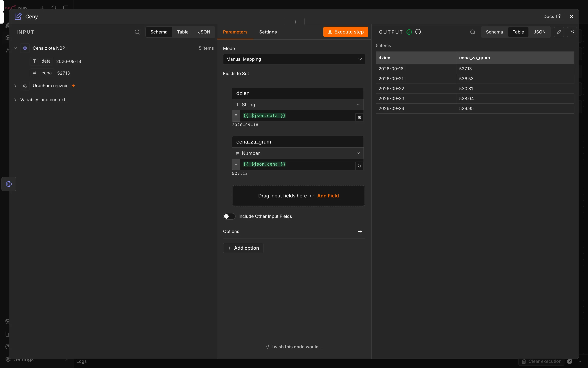Select the Parameters tab

click(235, 32)
